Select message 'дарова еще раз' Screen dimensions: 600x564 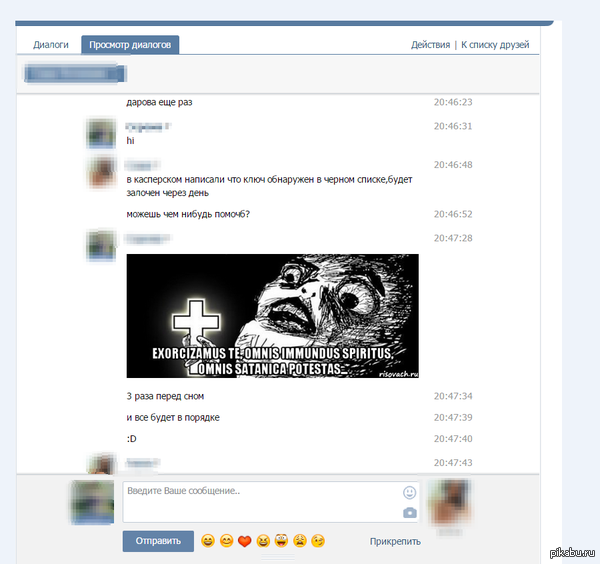(159, 102)
